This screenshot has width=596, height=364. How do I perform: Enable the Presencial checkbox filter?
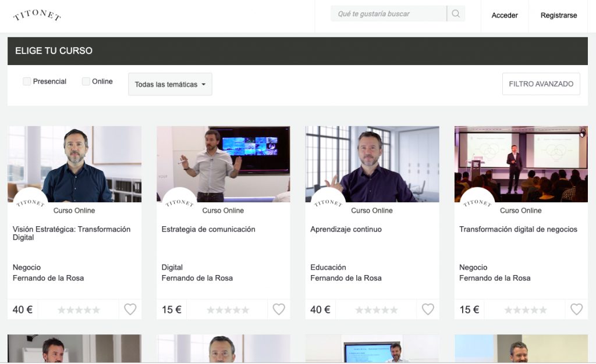27,81
